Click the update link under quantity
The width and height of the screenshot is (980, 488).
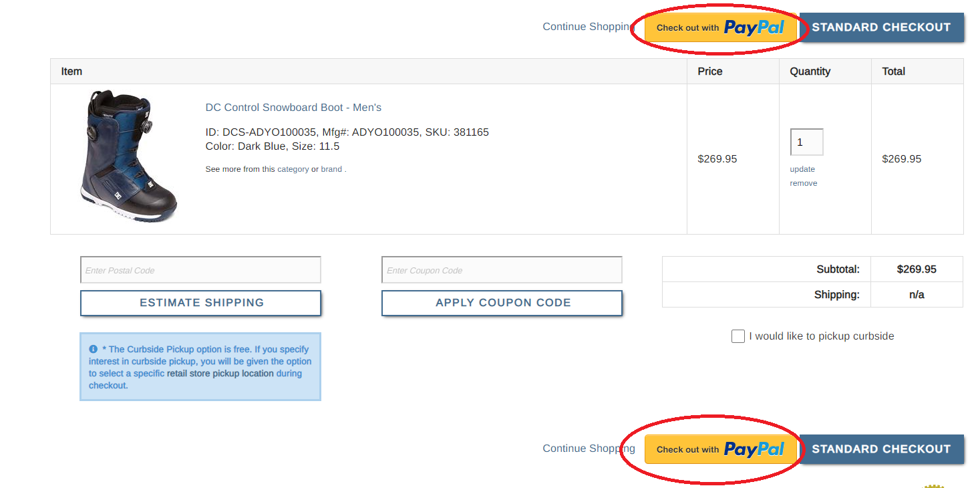click(x=802, y=169)
